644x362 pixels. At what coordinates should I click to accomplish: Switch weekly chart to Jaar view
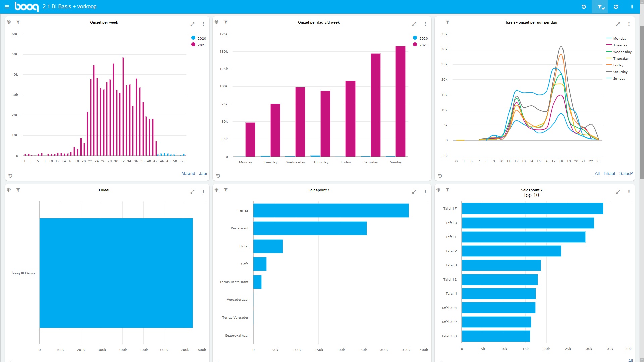coord(203,173)
